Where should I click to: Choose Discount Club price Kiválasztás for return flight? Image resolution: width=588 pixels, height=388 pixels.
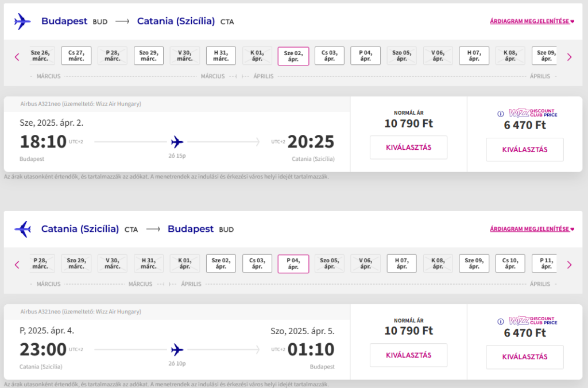tap(524, 357)
